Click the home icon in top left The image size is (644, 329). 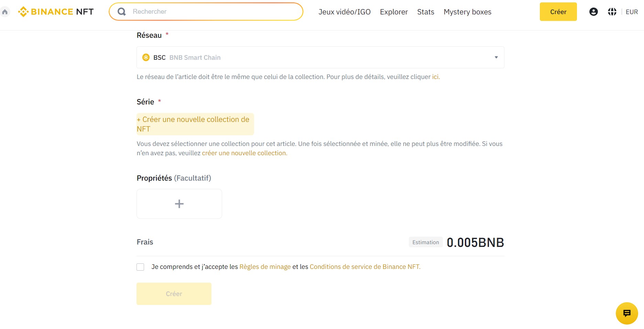tap(5, 11)
